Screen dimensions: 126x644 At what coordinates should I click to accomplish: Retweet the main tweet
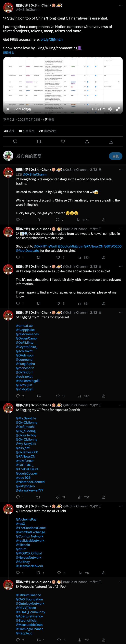click(39, 142)
